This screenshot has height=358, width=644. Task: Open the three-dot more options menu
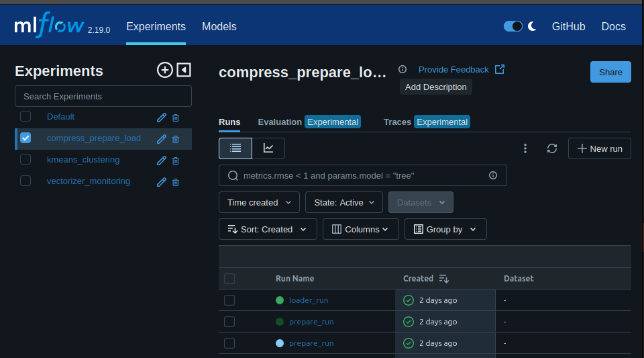pos(525,148)
